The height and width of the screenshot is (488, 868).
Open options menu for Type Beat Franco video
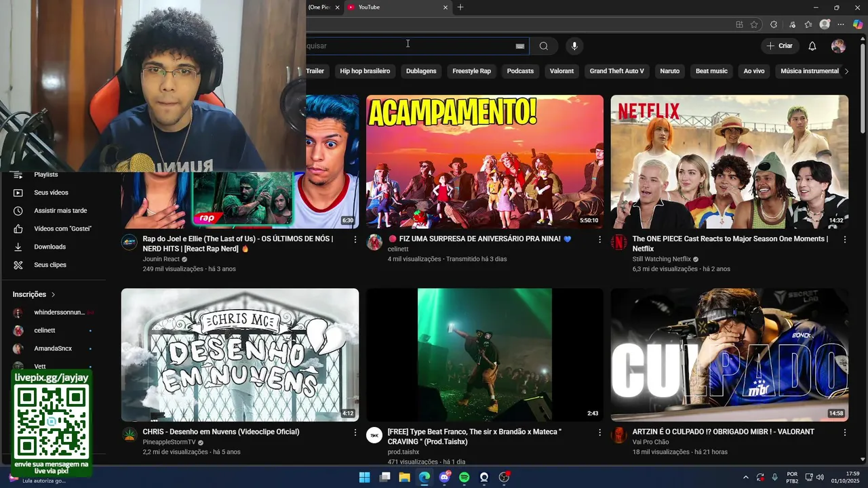(599, 432)
